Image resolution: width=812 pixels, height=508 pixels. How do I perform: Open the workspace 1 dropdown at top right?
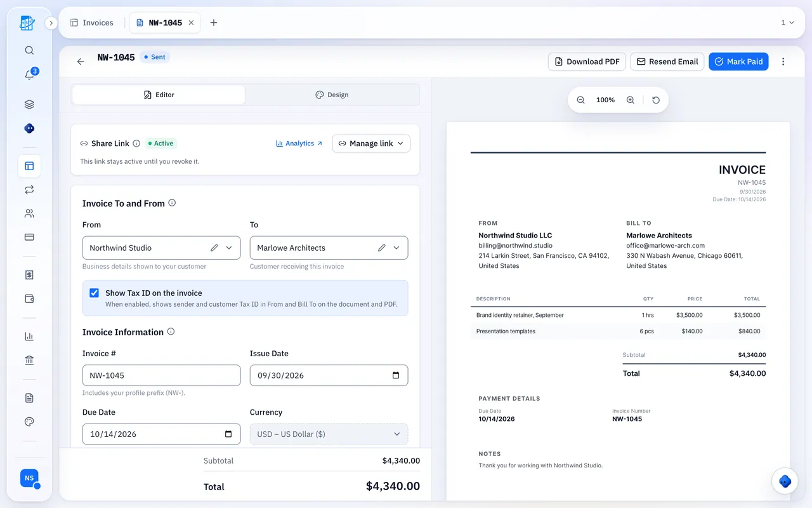pyautogui.click(x=787, y=23)
